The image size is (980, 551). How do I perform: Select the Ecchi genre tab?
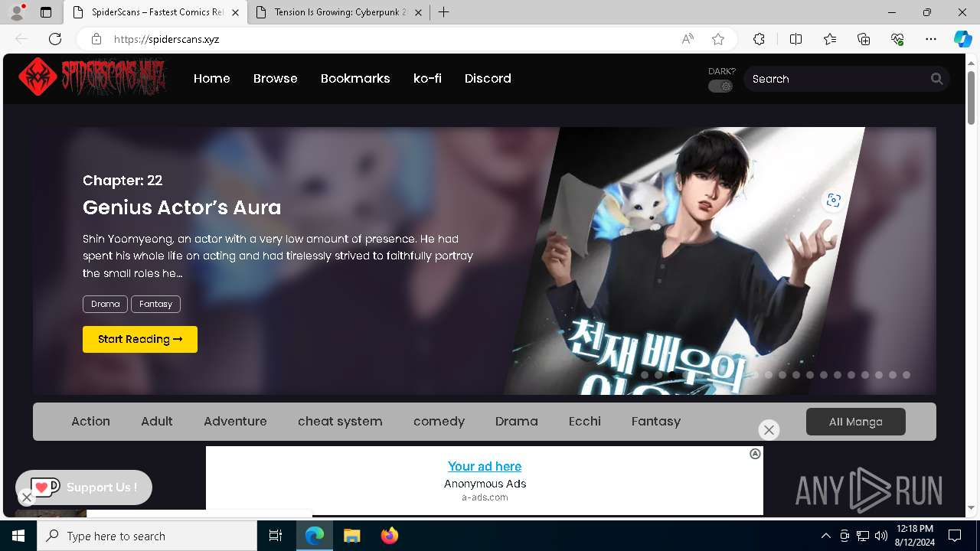tap(585, 422)
